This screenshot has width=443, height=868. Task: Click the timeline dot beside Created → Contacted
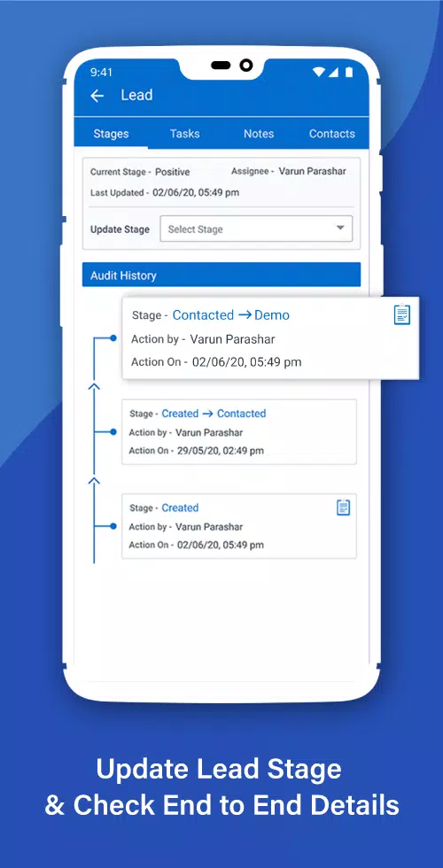(x=113, y=432)
